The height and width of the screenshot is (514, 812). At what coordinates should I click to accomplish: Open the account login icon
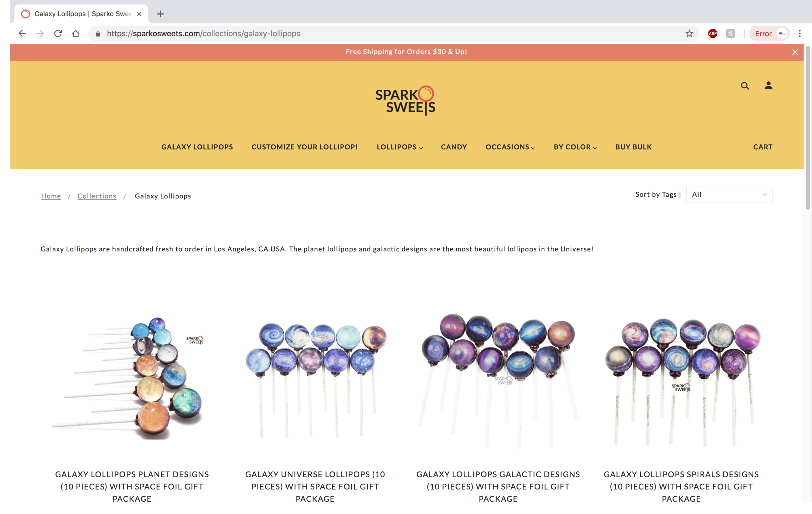768,86
